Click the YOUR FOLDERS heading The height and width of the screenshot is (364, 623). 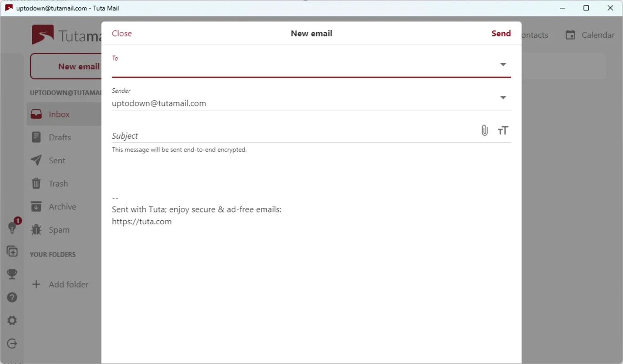53,254
